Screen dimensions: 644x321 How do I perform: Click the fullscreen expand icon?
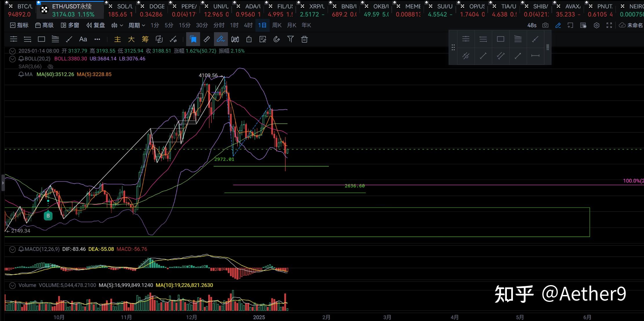(609, 25)
